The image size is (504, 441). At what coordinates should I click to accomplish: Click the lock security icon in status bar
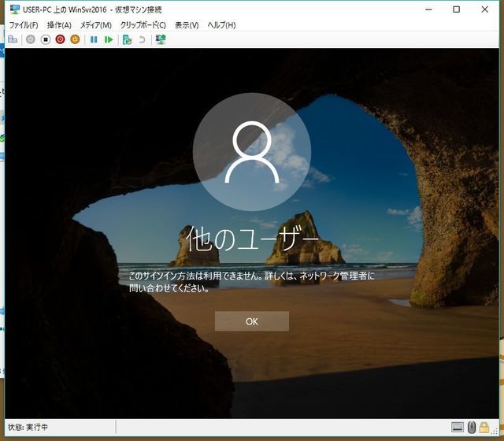click(484, 427)
